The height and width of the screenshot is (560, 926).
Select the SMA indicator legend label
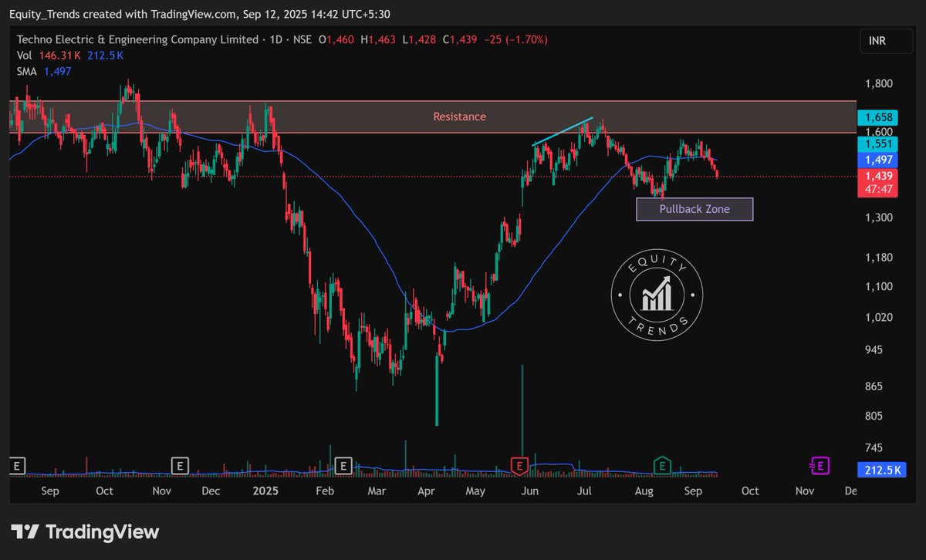[28, 71]
